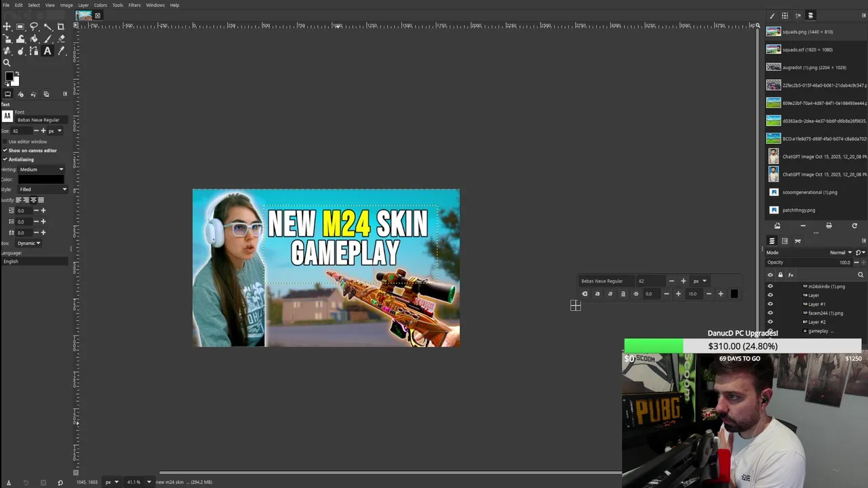Viewport: 868px width, 488px height.
Task: Select the Zoom magnifier tool
Action: 7,63
